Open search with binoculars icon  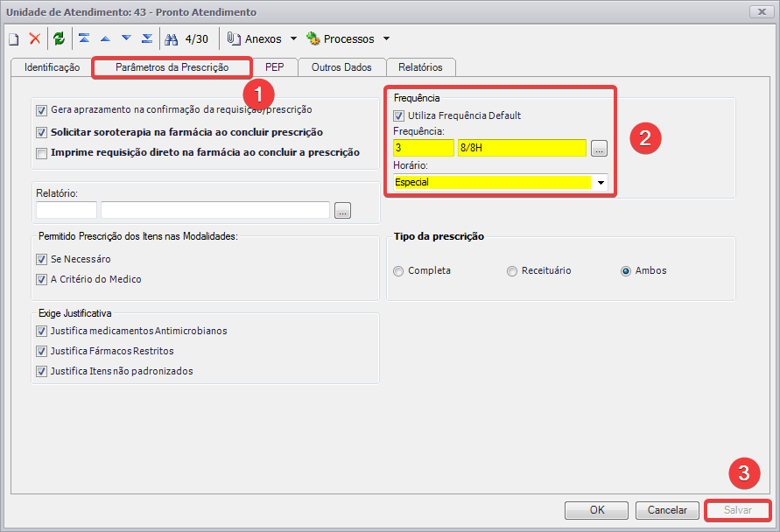click(171, 39)
